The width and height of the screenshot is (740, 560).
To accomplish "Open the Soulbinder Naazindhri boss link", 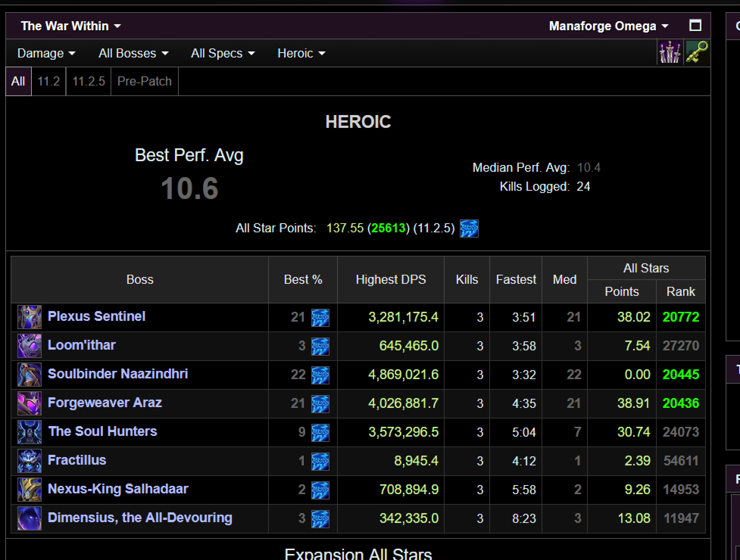I will pos(117,374).
